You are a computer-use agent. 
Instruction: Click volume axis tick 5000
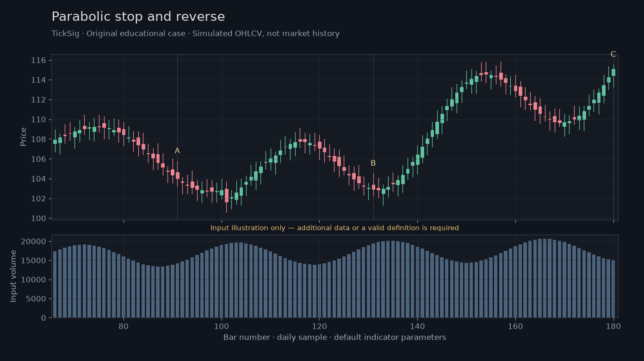pos(37,299)
